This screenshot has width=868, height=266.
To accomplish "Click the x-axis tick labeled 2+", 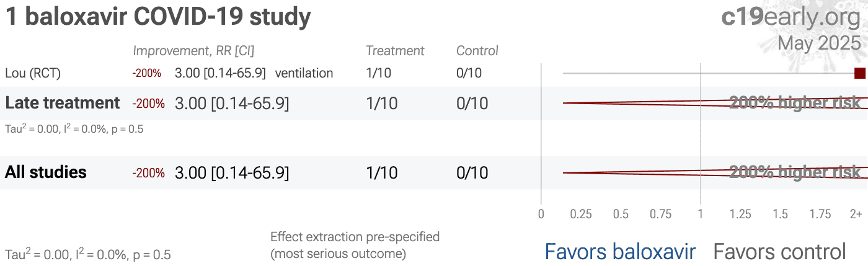I will (x=856, y=215).
